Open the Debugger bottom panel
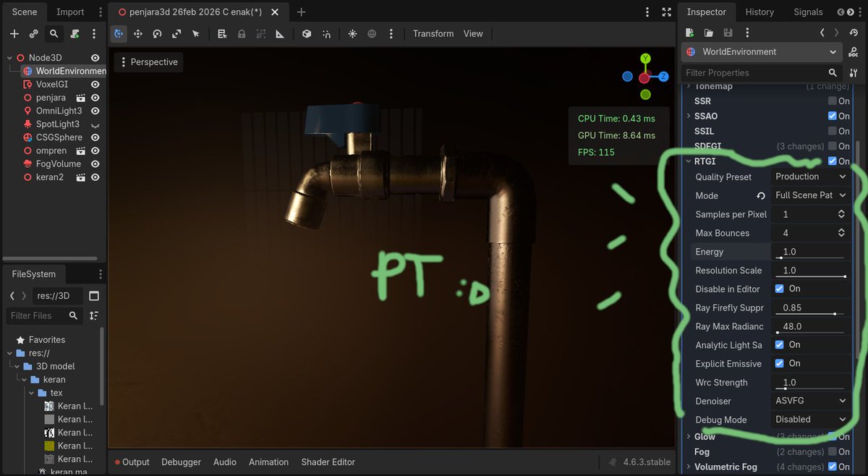The image size is (868, 476). (180, 462)
